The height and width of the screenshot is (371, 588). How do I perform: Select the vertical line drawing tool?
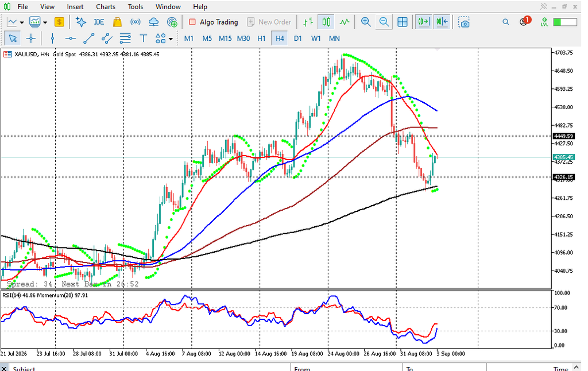[52, 38]
